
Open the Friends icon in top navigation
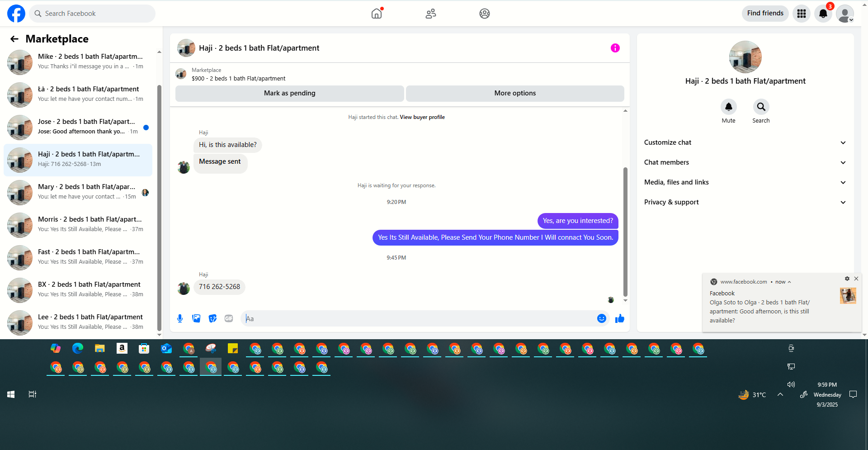[x=431, y=14]
